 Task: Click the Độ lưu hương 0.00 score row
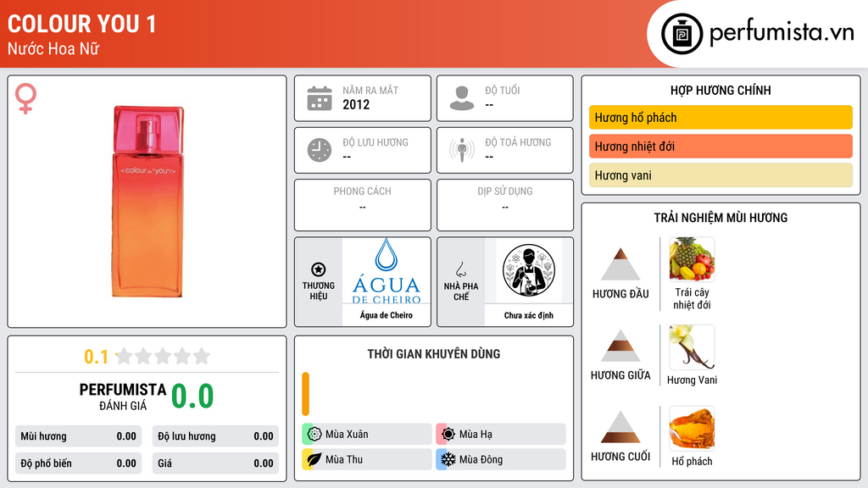point(215,436)
